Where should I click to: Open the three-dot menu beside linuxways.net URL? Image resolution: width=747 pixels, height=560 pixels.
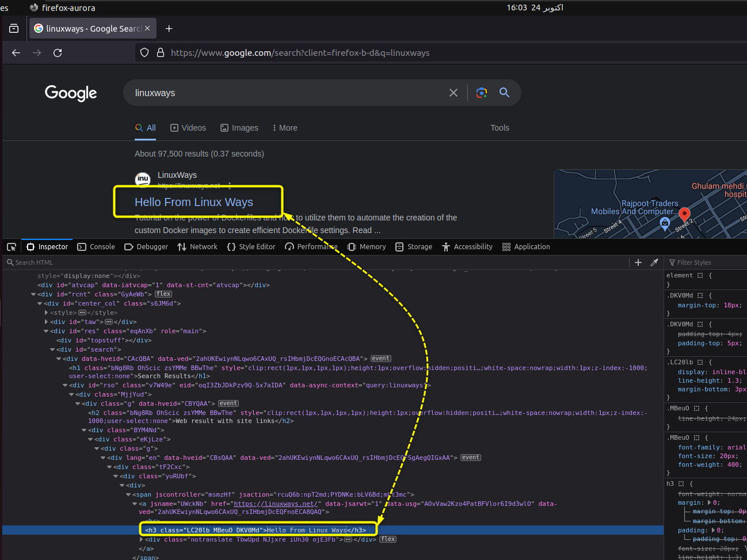tap(230, 185)
